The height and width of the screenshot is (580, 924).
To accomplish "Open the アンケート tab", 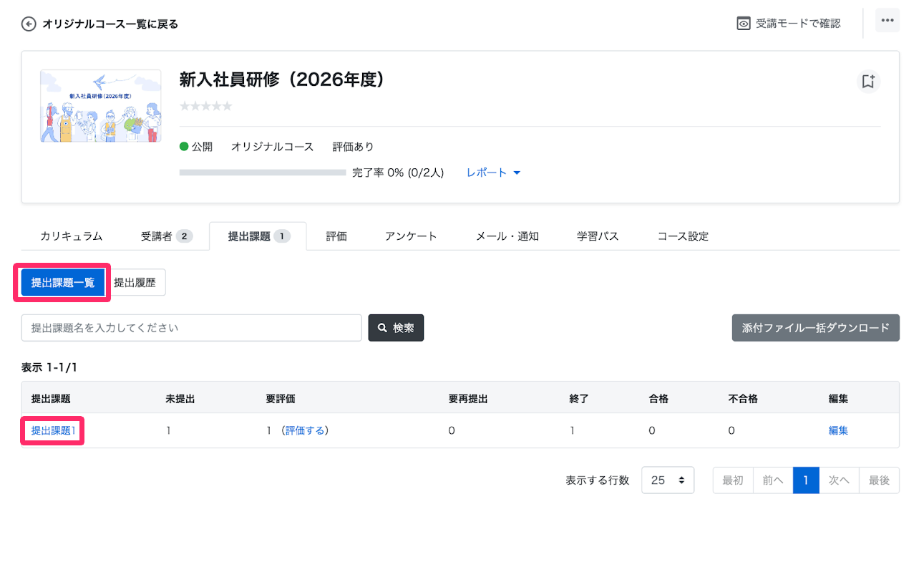I will coord(411,236).
